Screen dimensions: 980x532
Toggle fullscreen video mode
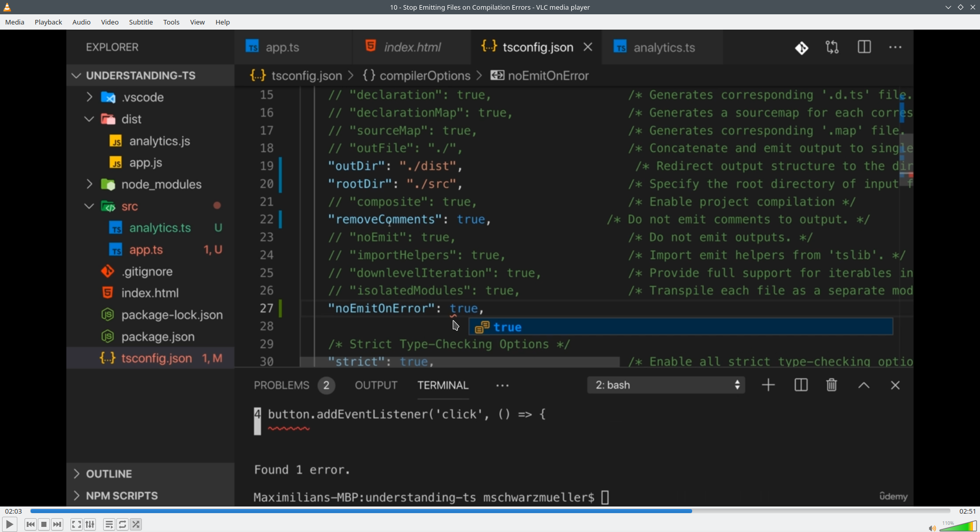tap(77, 524)
